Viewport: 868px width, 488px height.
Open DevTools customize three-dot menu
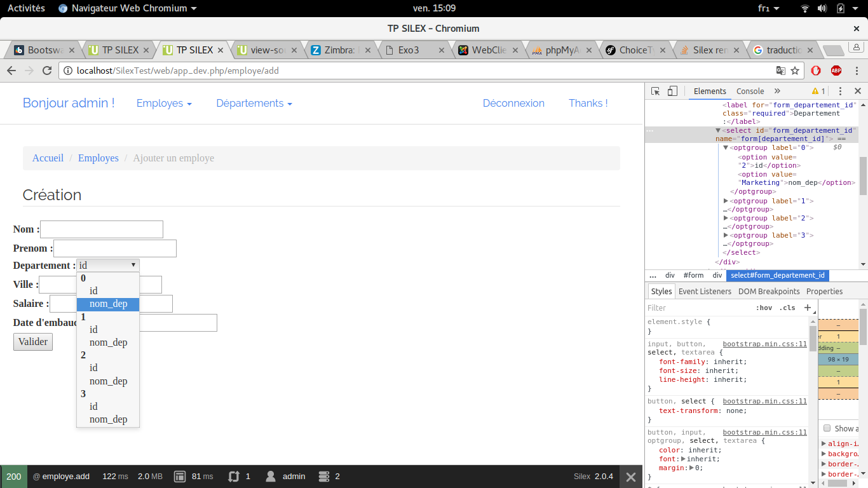click(x=840, y=91)
